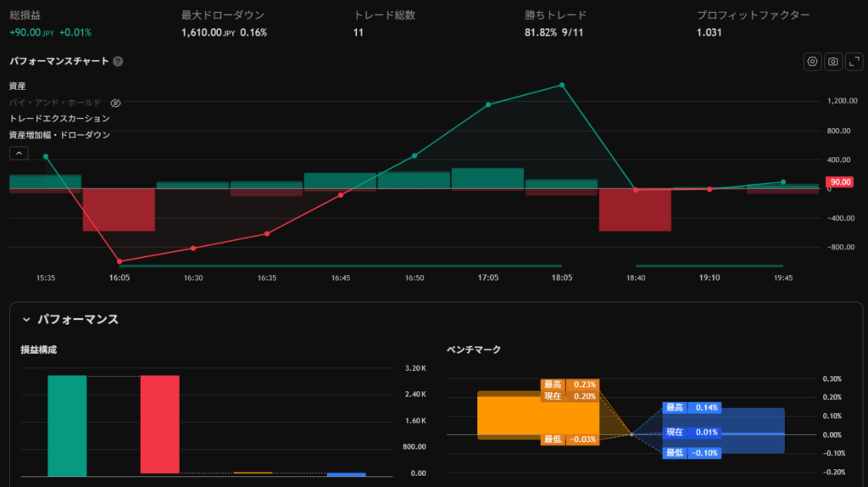
Task: Click the orange 最高 0.23% benchmark label
Action: (x=570, y=384)
